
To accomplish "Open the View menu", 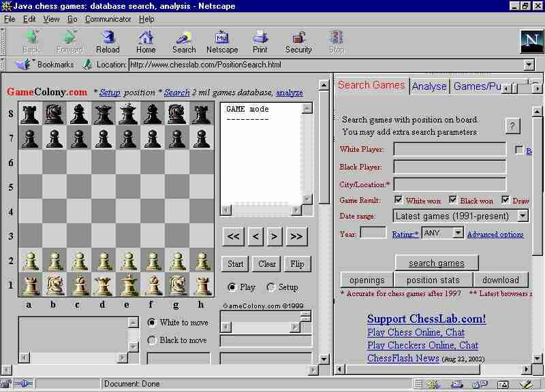I will pyautogui.click(x=52, y=19).
